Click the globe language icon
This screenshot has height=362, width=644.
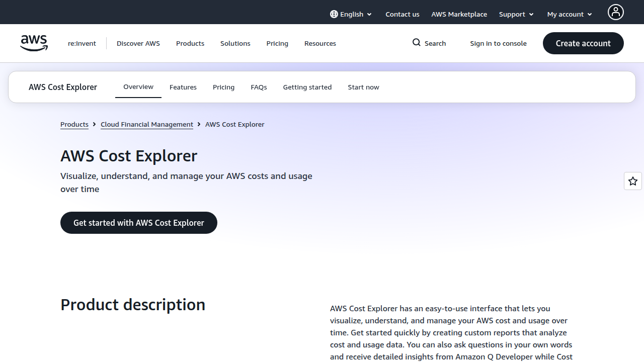(334, 14)
